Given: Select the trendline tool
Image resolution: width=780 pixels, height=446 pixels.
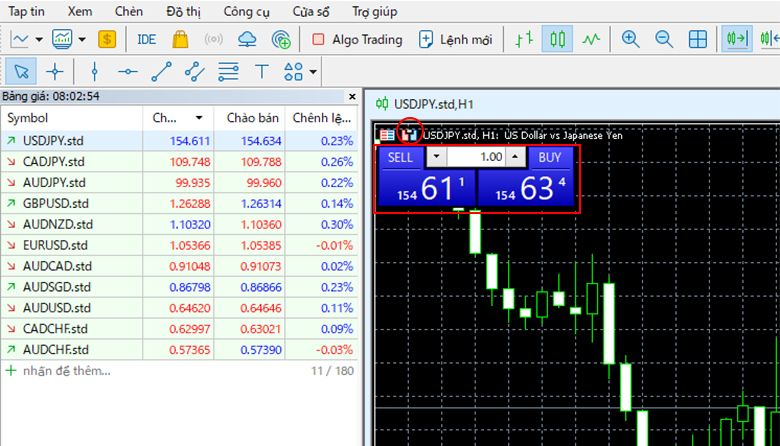Looking at the screenshot, I should [161, 72].
